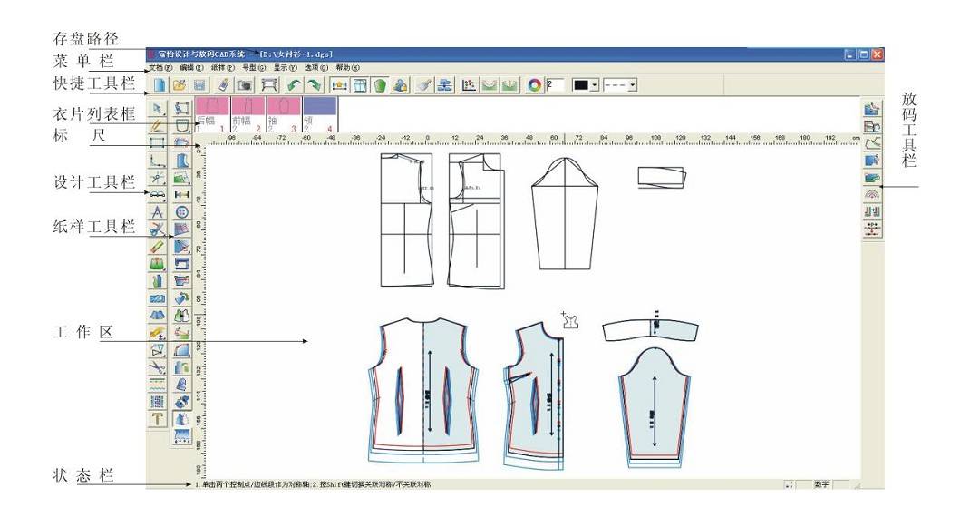Click the green Undo arrow

pos(293,84)
